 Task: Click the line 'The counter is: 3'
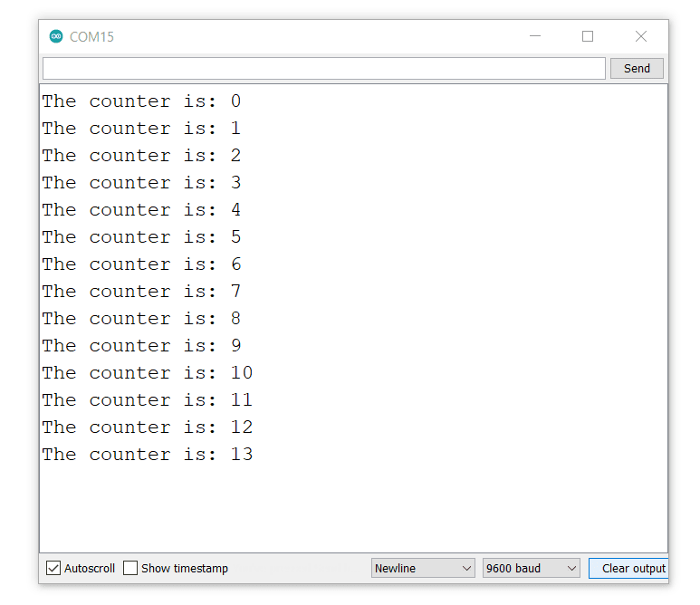[x=141, y=183]
